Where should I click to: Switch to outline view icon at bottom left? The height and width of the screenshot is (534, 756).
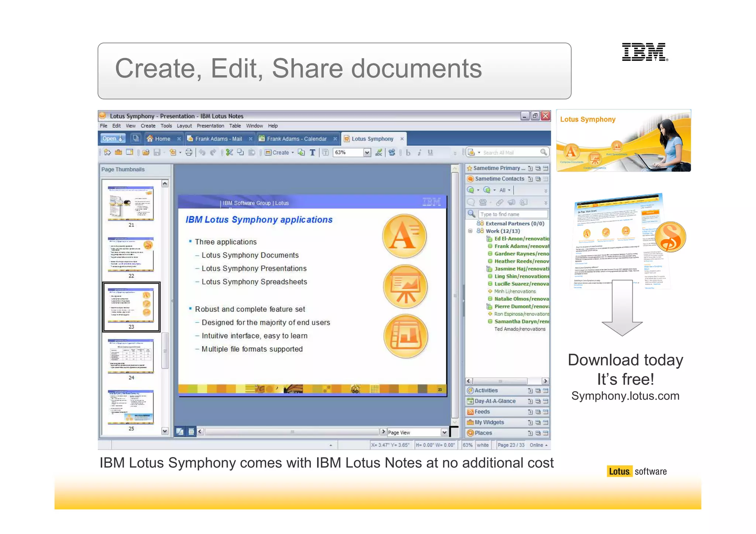[191, 431]
